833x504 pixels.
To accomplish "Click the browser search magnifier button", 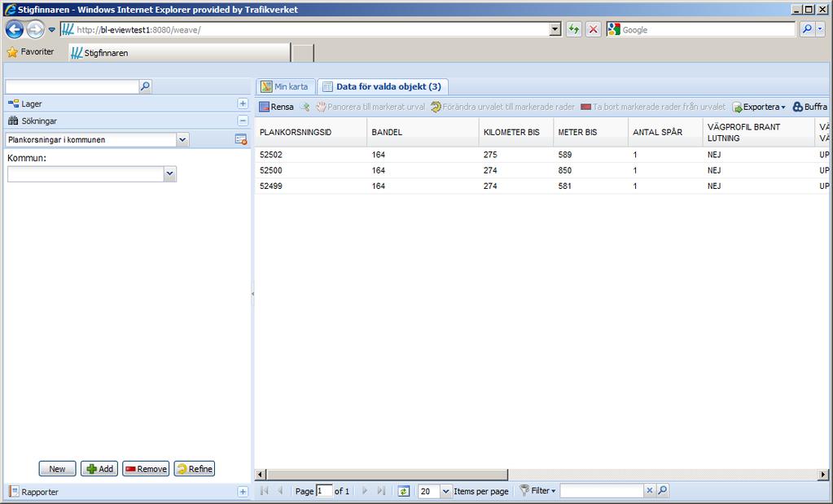I will point(807,30).
